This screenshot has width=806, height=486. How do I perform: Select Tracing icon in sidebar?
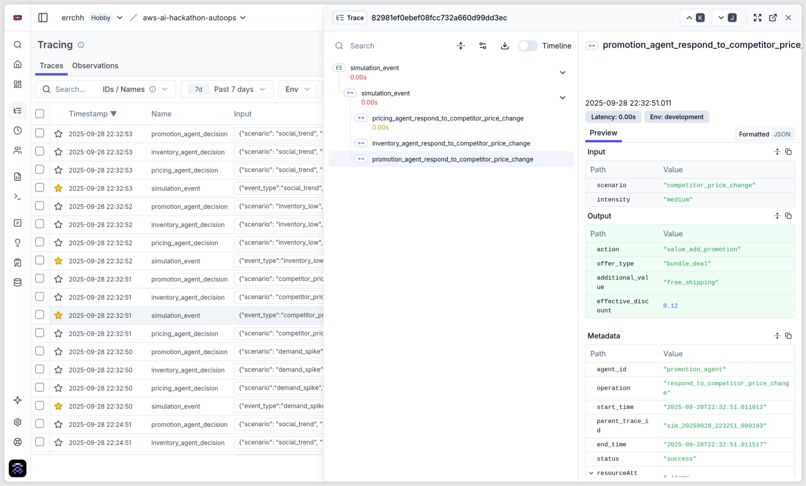click(x=17, y=111)
